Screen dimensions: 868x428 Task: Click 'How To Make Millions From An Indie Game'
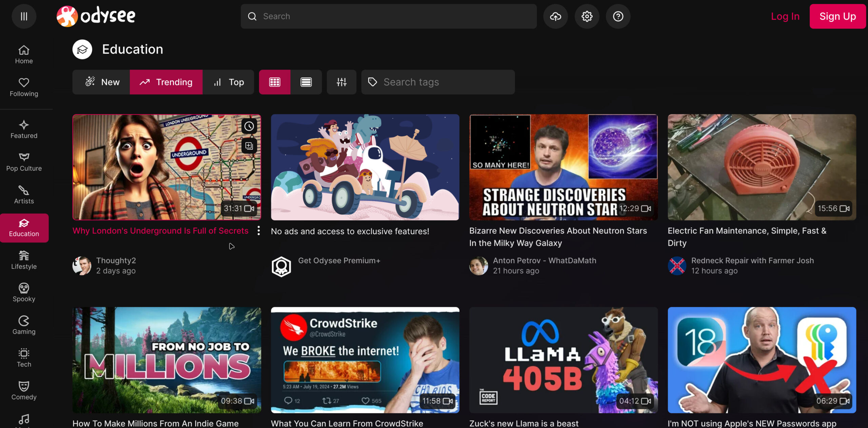156,423
